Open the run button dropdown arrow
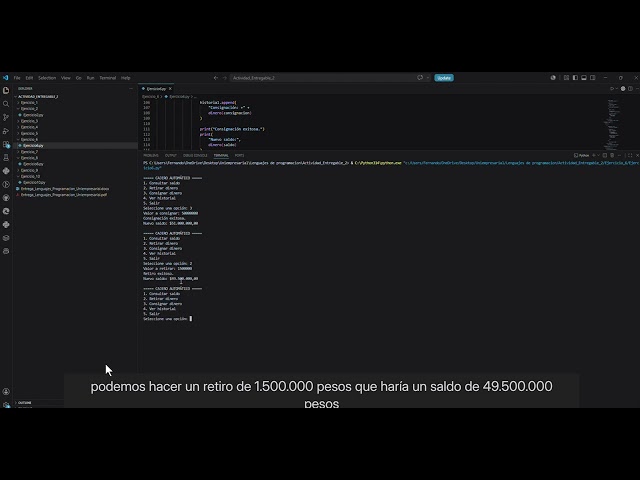Screen dimensions: 640x480 point(616,89)
